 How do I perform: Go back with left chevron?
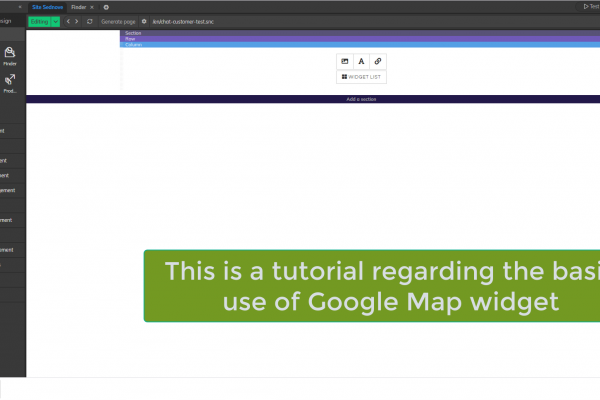tap(68, 21)
